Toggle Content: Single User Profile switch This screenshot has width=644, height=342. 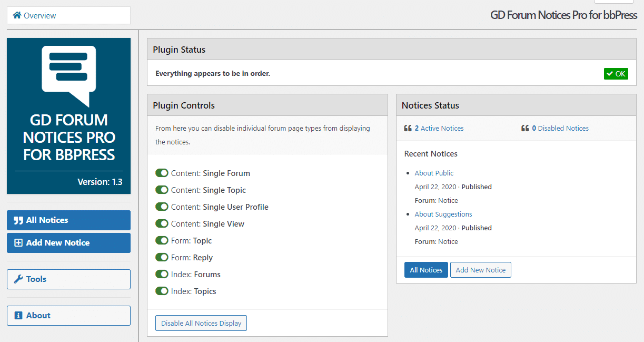click(162, 207)
